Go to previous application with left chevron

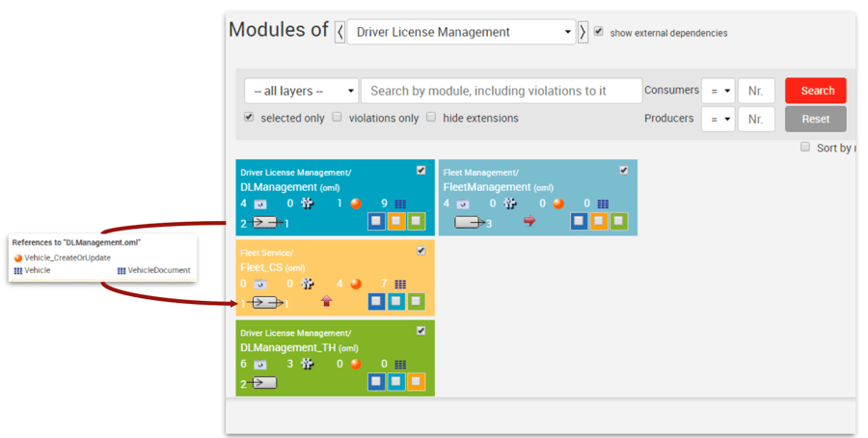(x=339, y=32)
